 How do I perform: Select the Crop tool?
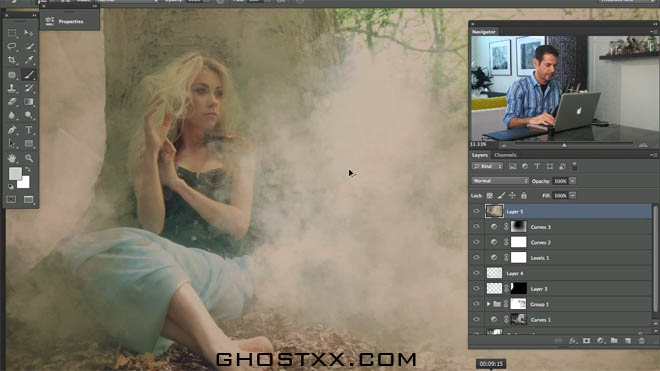(12, 60)
